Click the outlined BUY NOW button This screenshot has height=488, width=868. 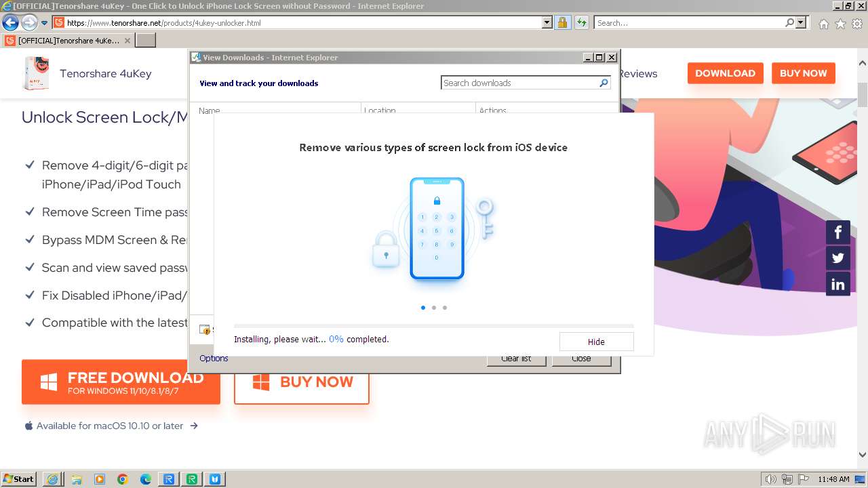coord(302,382)
